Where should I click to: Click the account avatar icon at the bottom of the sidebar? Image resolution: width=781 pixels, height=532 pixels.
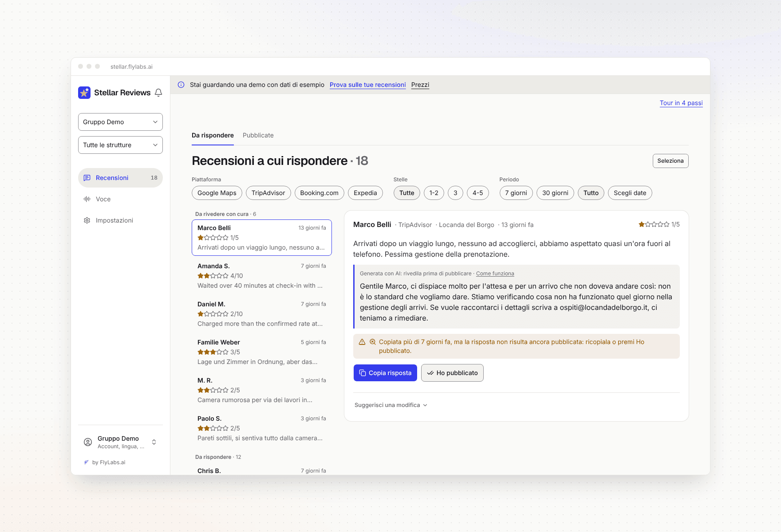point(88,442)
